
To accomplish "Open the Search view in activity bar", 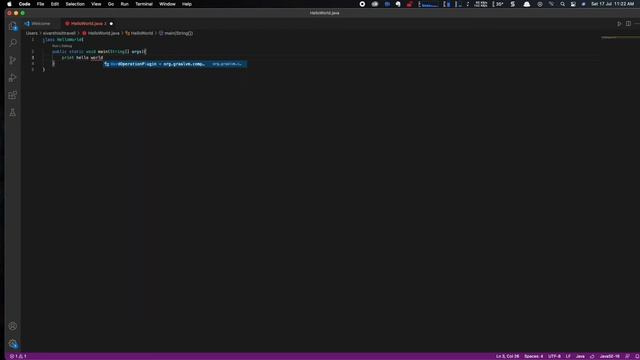I will tap(13, 43).
